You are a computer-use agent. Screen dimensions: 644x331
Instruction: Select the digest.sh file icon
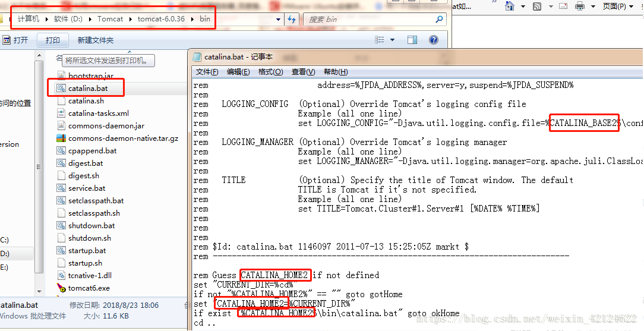(x=61, y=175)
